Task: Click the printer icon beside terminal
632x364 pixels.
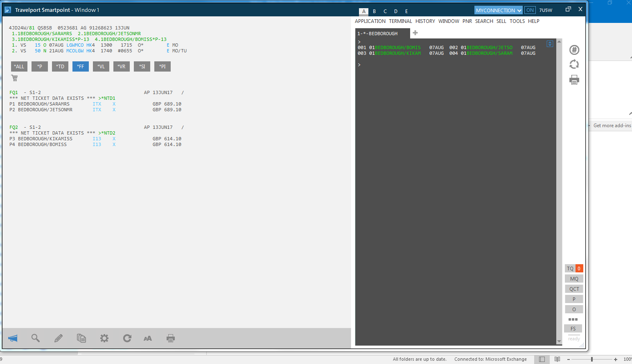Action: (574, 80)
